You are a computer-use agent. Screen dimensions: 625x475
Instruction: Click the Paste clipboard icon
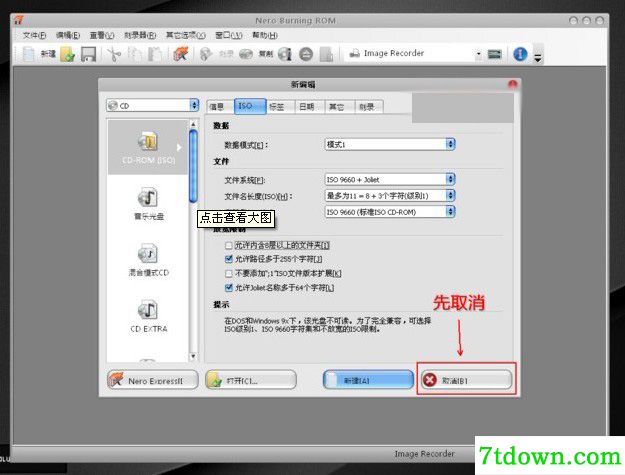[x=155, y=54]
